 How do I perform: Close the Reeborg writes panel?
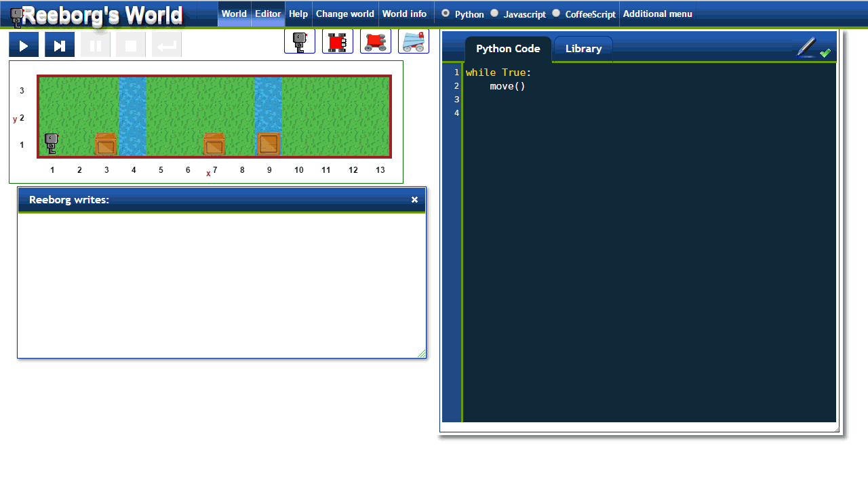[x=414, y=200]
